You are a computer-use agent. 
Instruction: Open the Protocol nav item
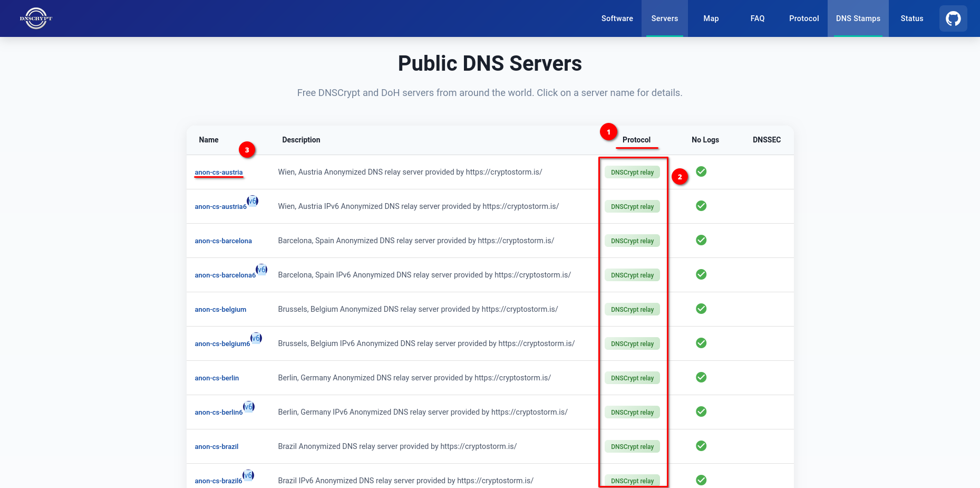pyautogui.click(x=804, y=18)
